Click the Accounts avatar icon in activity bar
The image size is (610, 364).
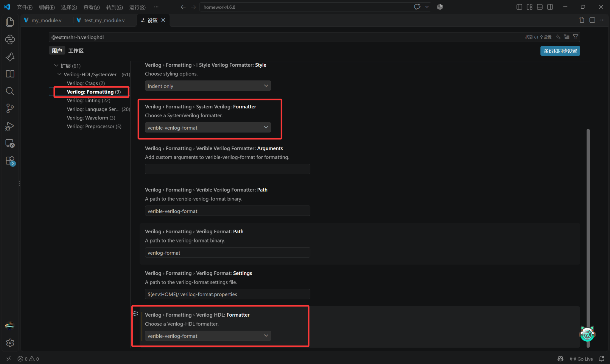pyautogui.click(x=10, y=326)
